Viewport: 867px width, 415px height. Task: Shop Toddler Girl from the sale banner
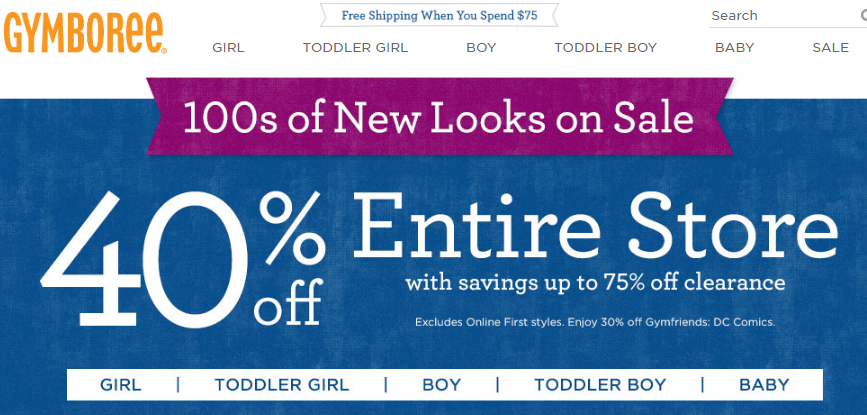(281, 385)
